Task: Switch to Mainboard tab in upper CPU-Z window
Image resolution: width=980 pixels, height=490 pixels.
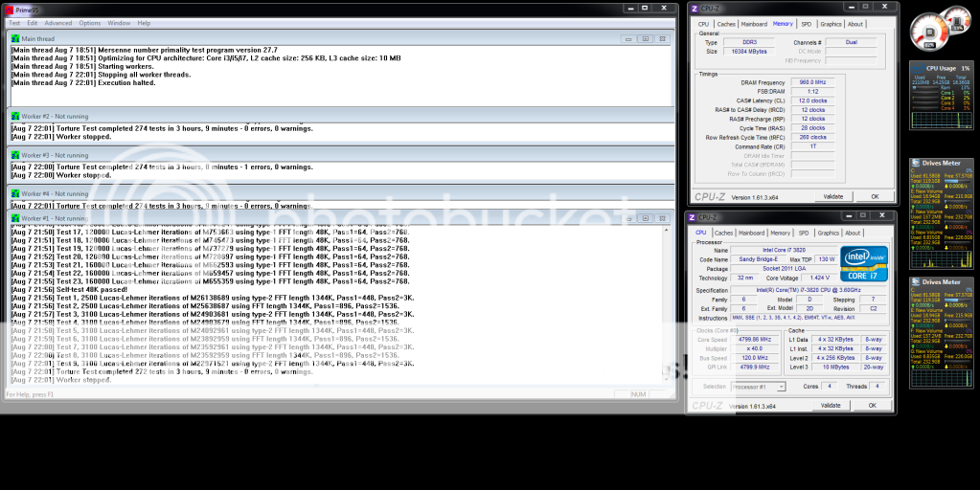Action: (754, 24)
